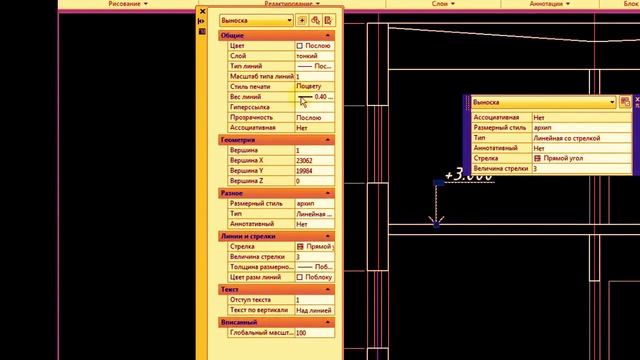Viewport: 640px width, 360px height.
Task: Click Текст по вертикали value Над линией
Action: click(x=314, y=310)
